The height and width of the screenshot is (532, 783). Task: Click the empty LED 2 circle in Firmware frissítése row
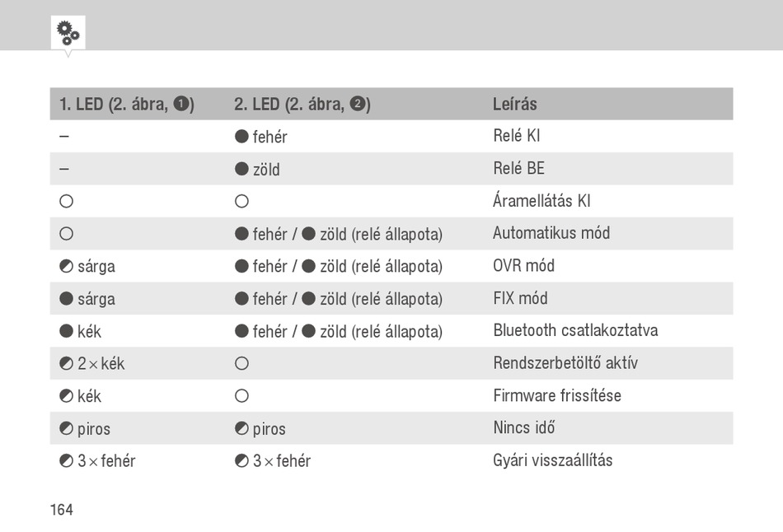coord(241,396)
